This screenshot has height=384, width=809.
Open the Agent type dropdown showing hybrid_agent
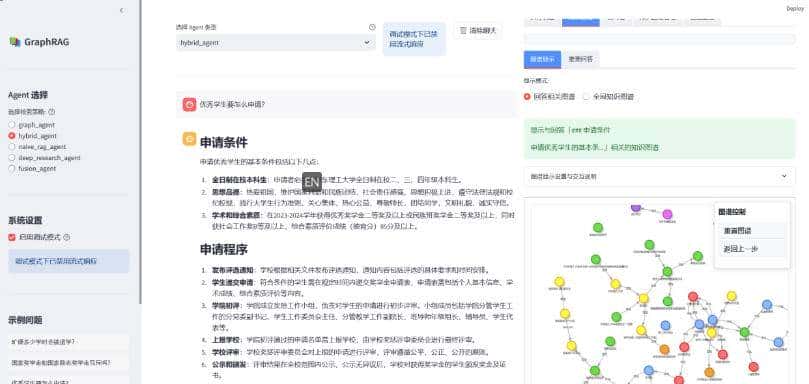click(276, 43)
